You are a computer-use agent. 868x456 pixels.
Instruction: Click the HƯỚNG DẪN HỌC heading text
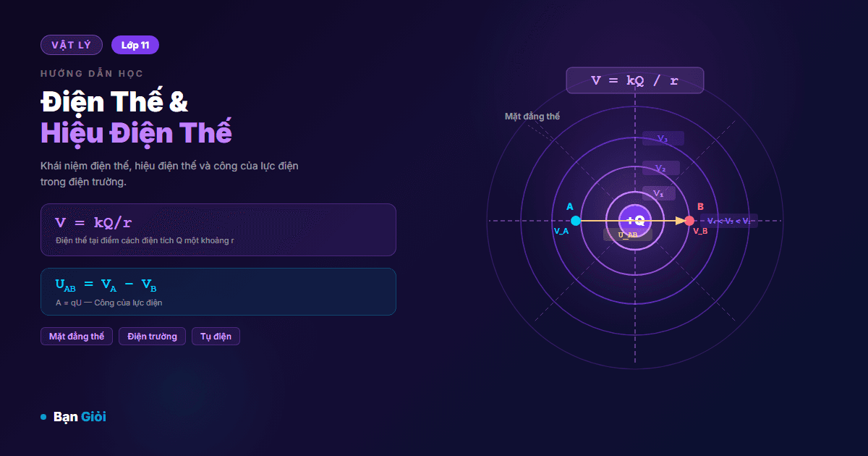[92, 74]
